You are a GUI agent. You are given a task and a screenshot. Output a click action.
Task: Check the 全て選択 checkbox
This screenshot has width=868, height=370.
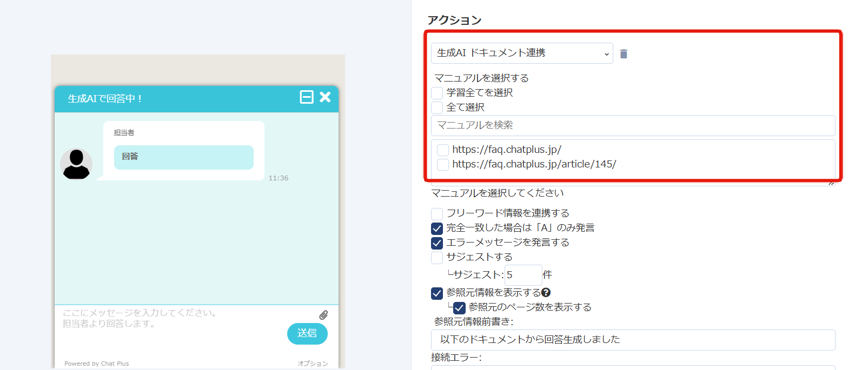pos(437,107)
